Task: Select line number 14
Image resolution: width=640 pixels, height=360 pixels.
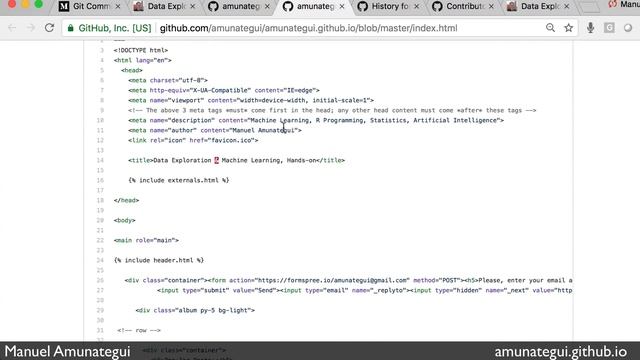Action: (100, 160)
